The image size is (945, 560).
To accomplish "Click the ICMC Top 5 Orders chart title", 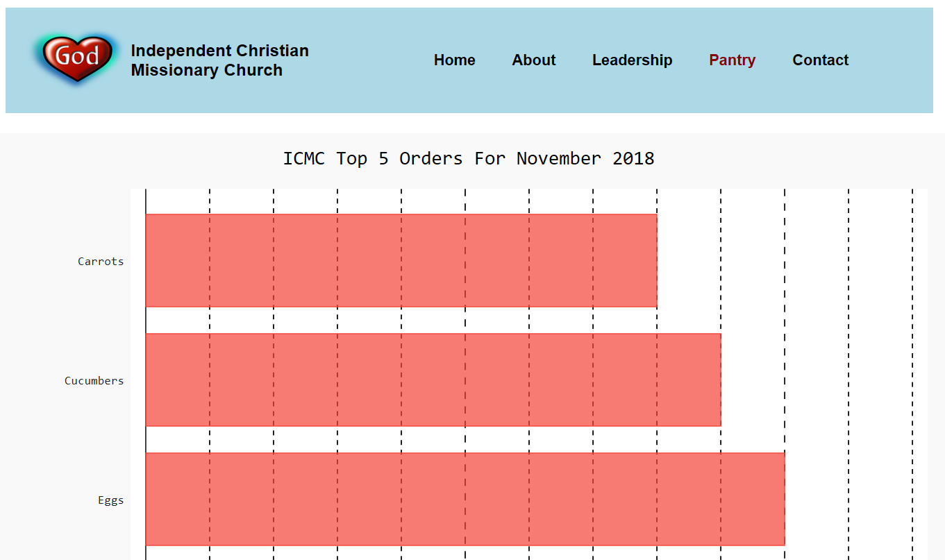I will [x=468, y=159].
